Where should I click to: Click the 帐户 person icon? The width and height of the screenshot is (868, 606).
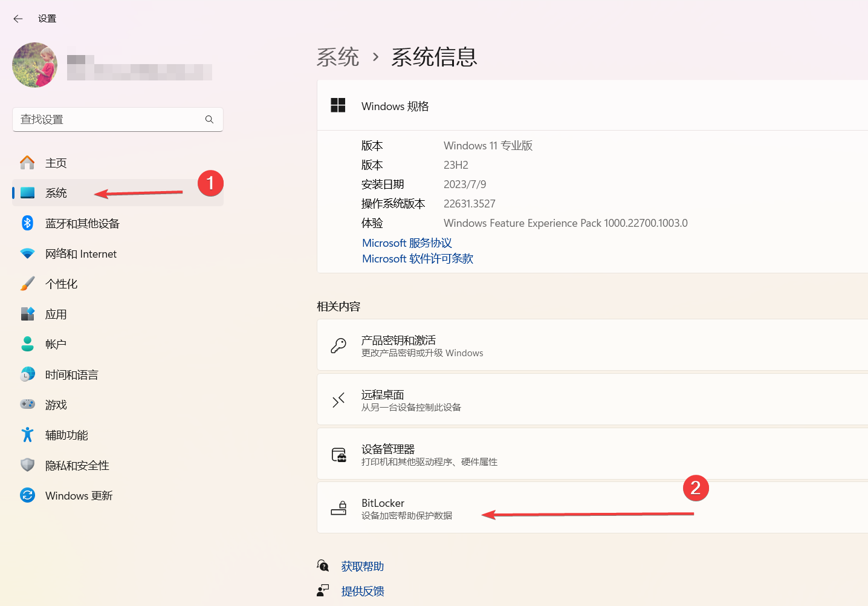coord(27,344)
